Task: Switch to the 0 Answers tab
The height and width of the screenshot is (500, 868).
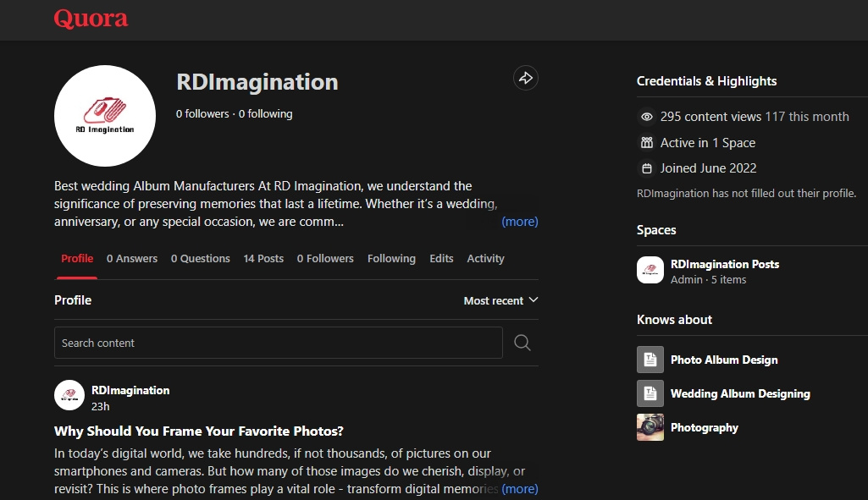Action: 132,259
